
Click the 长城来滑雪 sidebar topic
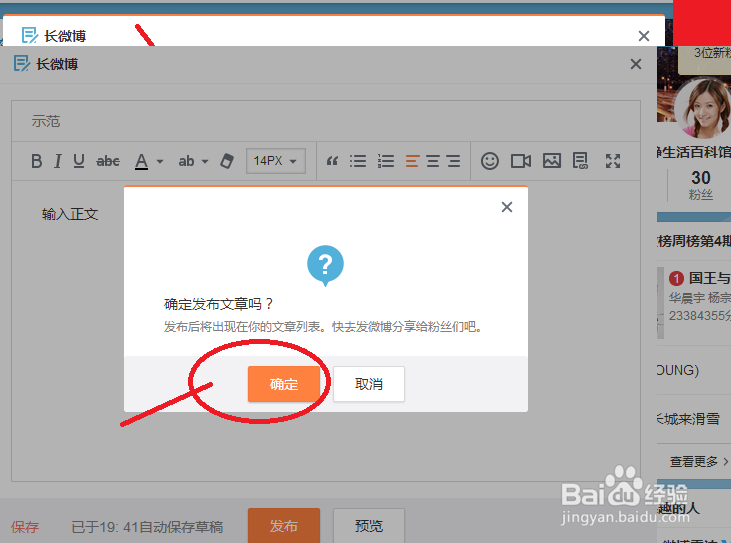pos(688,419)
